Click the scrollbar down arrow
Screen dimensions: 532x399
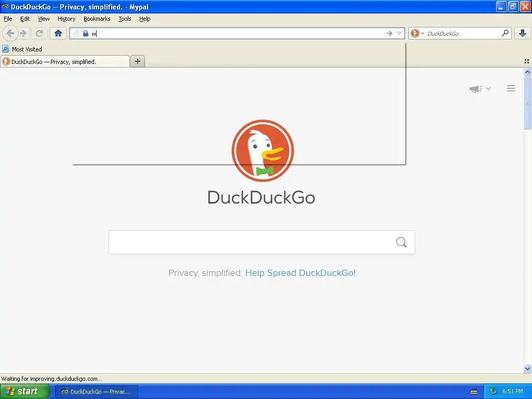[527, 368]
